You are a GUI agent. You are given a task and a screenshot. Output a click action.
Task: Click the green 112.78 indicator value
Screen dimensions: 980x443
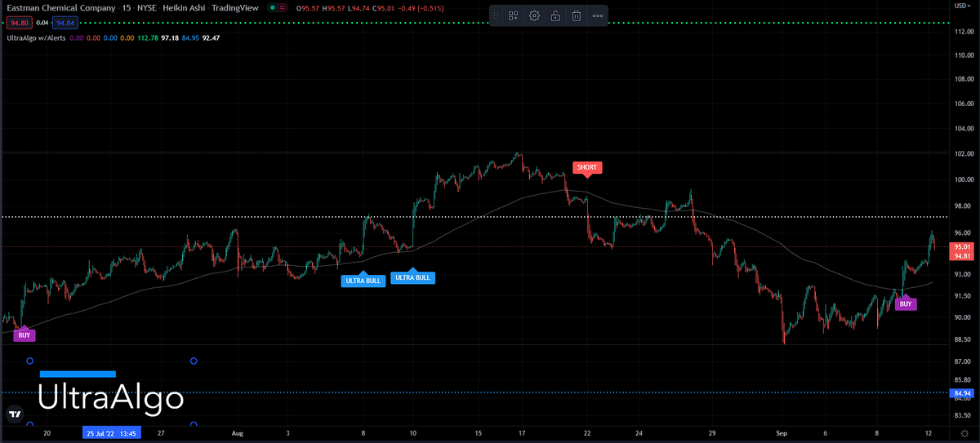coord(148,38)
